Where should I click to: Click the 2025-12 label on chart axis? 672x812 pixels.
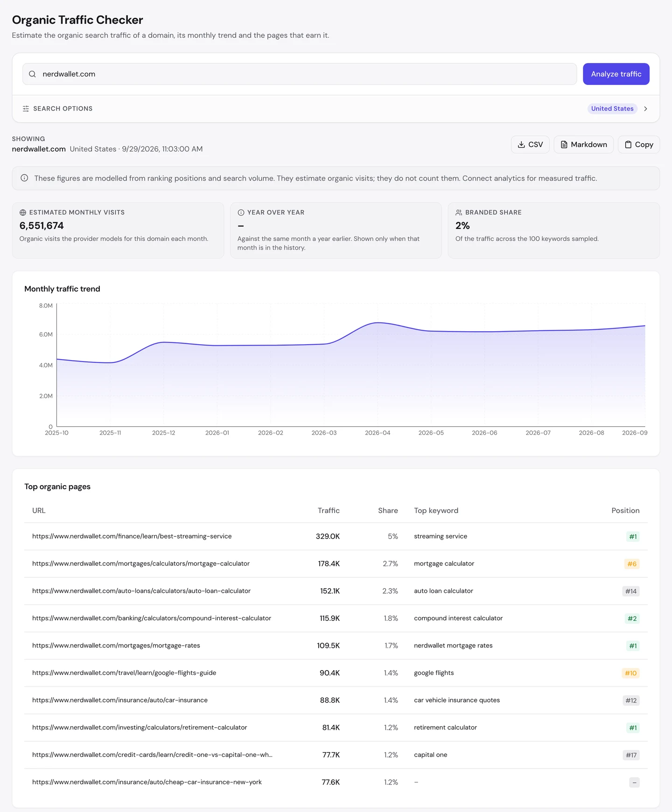[163, 433]
